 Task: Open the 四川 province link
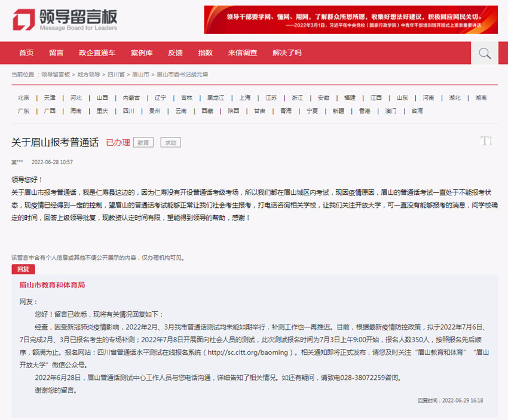click(x=127, y=111)
